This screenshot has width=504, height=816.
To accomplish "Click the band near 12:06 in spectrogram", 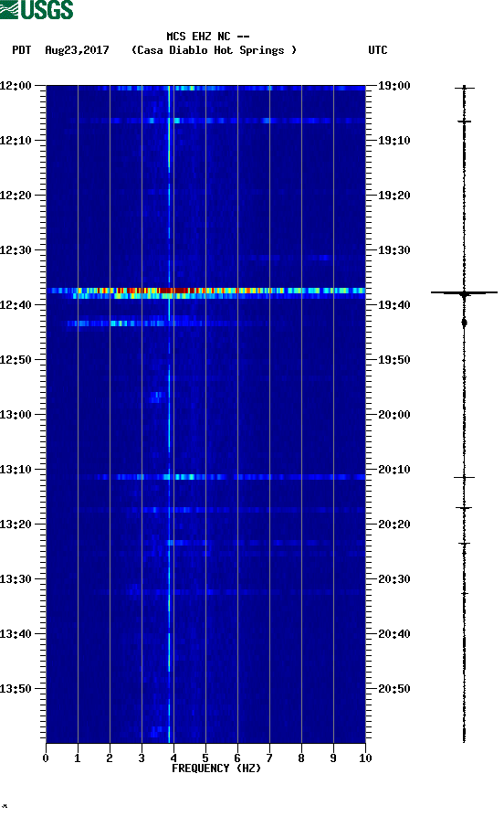I will 206,121.
